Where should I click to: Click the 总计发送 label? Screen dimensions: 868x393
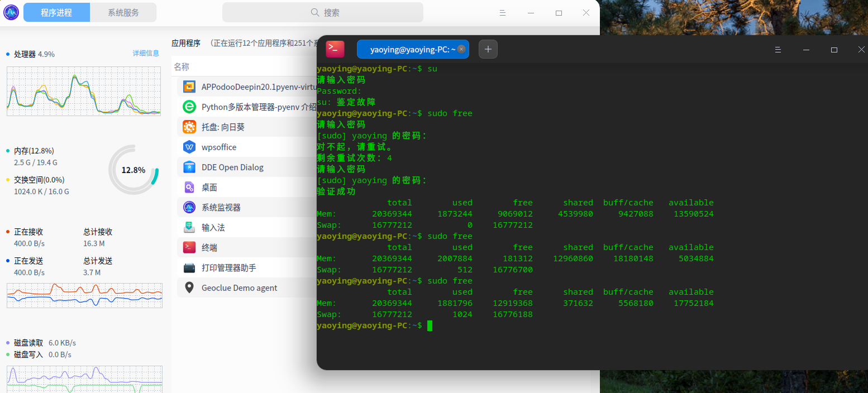click(98, 261)
